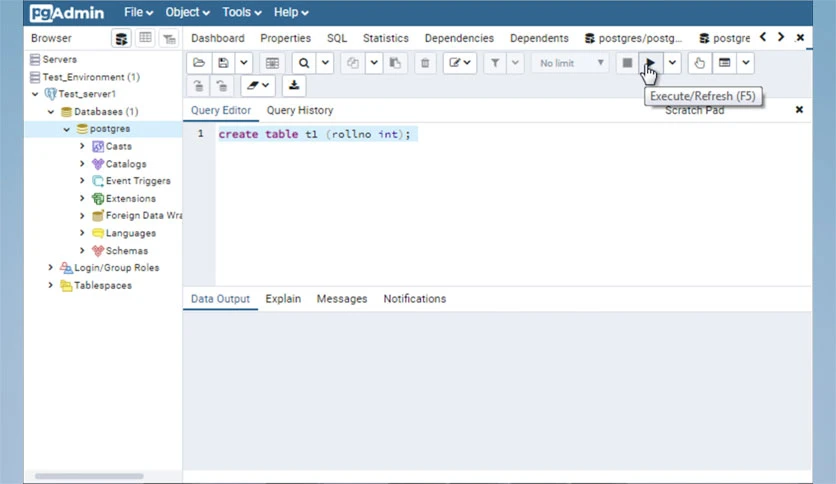Click the Commit icon in second toolbar row
Screen dimensions: 836x484
[x=198, y=85]
